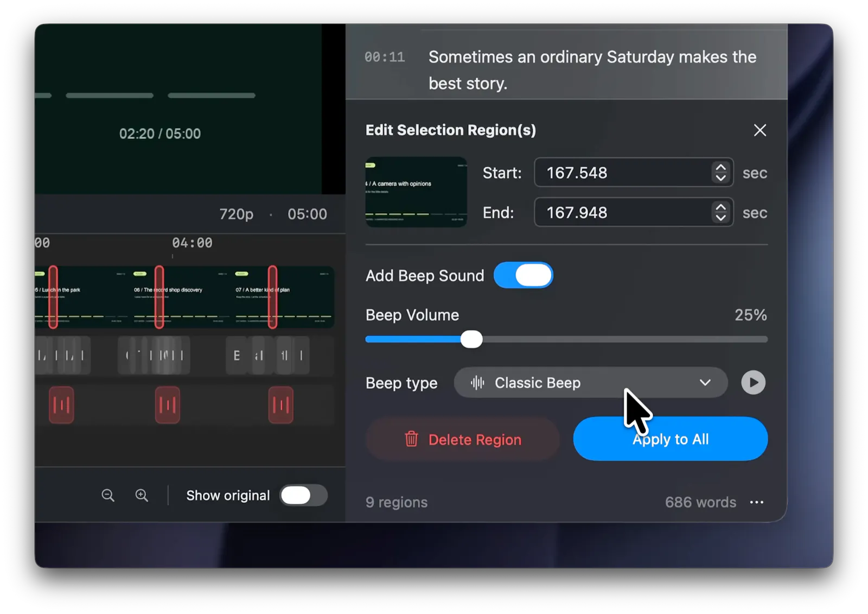Click the 686 words count
868x614 pixels.
click(700, 502)
